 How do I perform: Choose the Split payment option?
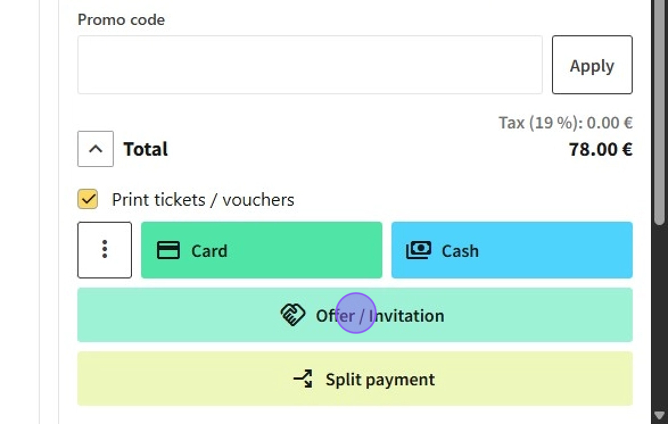[x=355, y=379]
